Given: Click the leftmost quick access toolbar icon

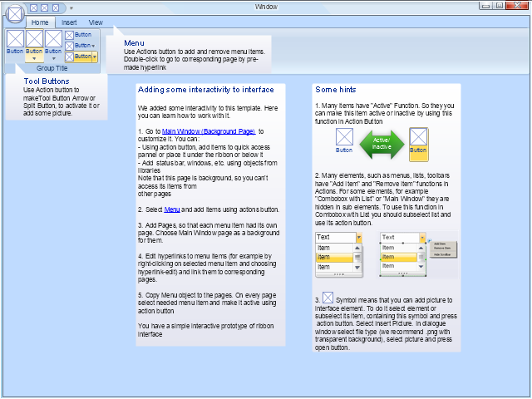Looking at the screenshot, I should [33, 7].
